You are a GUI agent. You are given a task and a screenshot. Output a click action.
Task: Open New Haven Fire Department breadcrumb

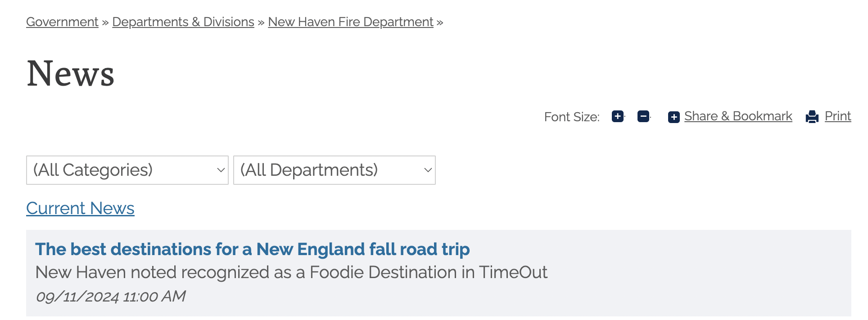[350, 22]
